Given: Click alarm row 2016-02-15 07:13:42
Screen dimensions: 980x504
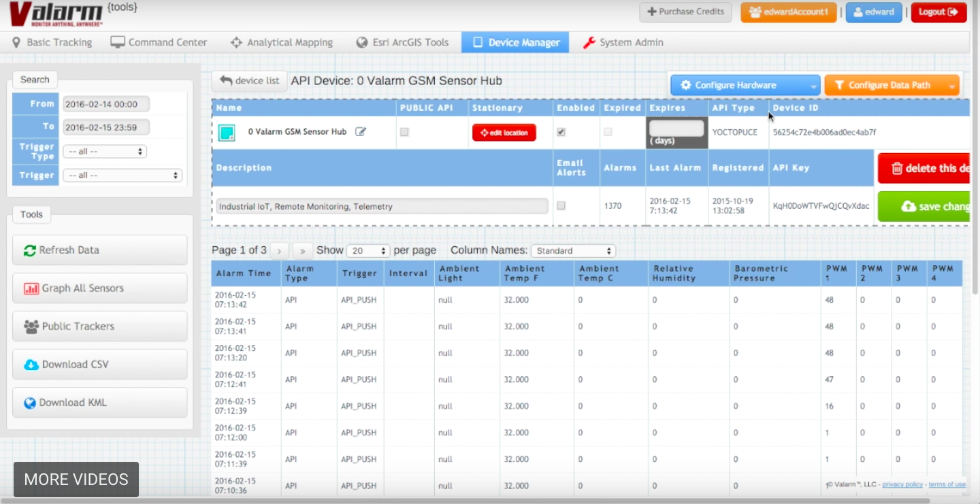Looking at the screenshot, I should click(x=587, y=300).
